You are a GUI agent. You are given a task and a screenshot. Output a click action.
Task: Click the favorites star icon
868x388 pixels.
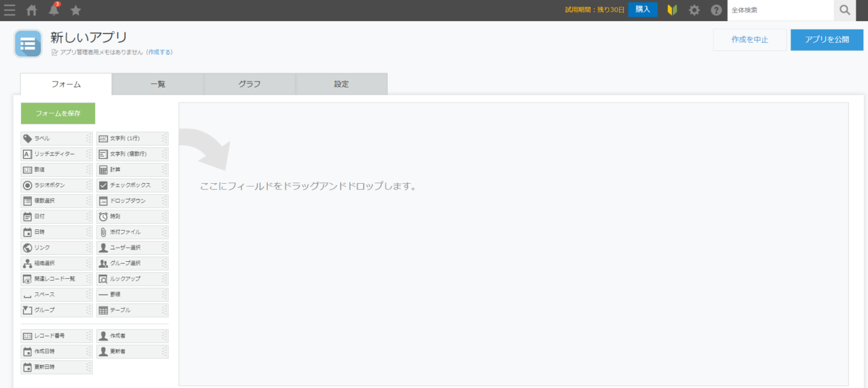(x=76, y=10)
